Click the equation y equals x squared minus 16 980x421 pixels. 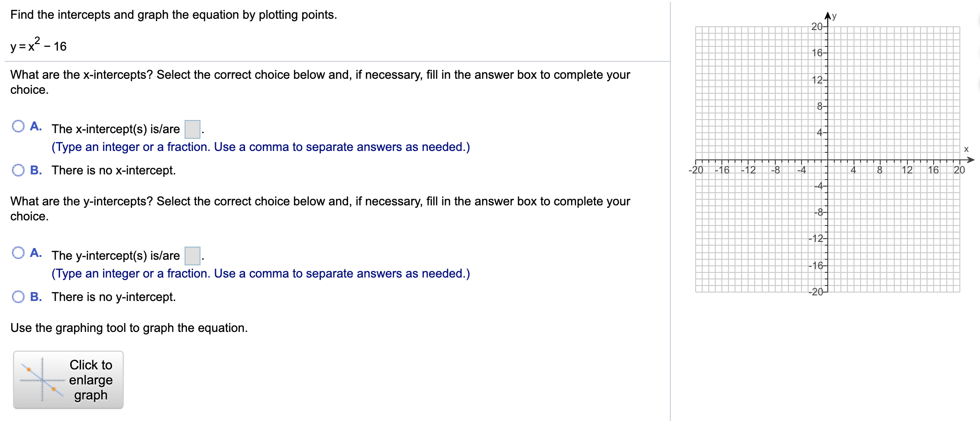37,46
